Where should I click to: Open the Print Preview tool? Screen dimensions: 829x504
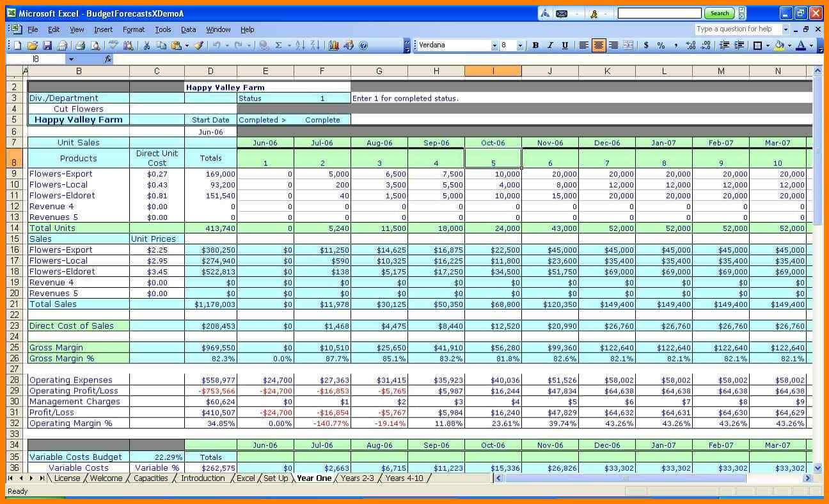tap(95, 45)
